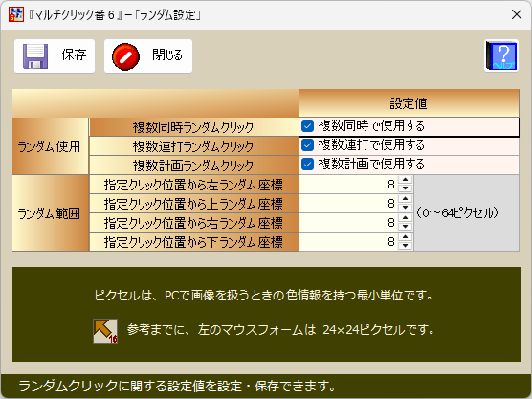
Task: Click the red stop icon beside 閉じる
Action: [x=125, y=56]
